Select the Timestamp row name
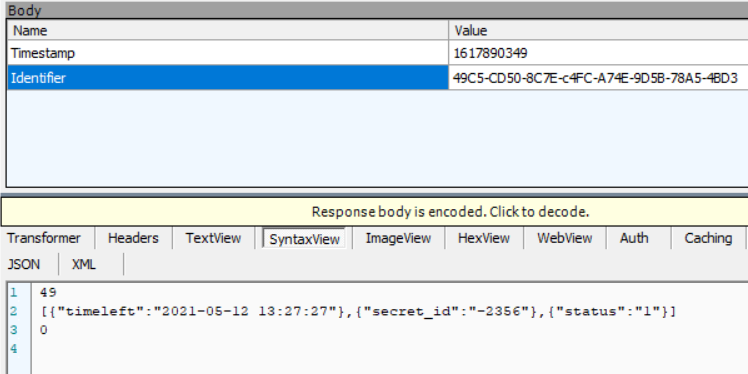This screenshot has width=748, height=374. (x=228, y=53)
